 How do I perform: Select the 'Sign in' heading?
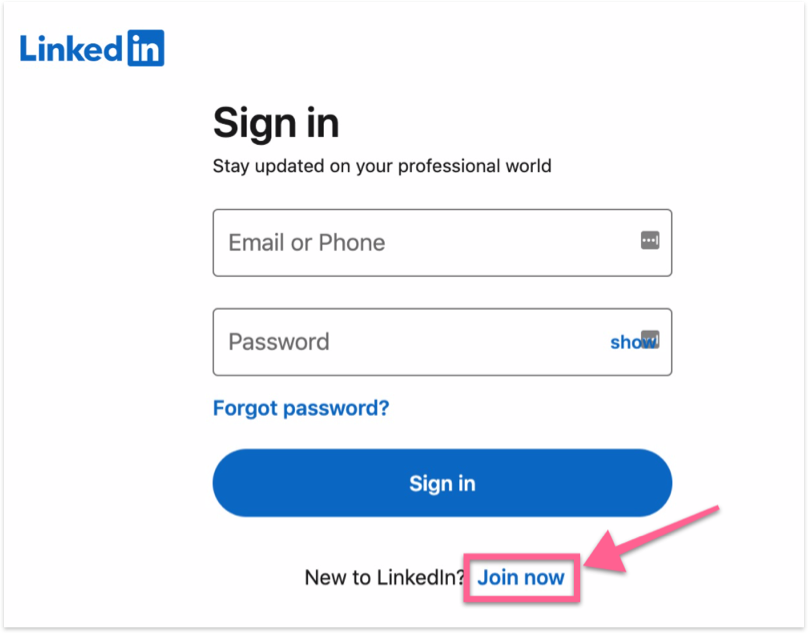point(276,122)
